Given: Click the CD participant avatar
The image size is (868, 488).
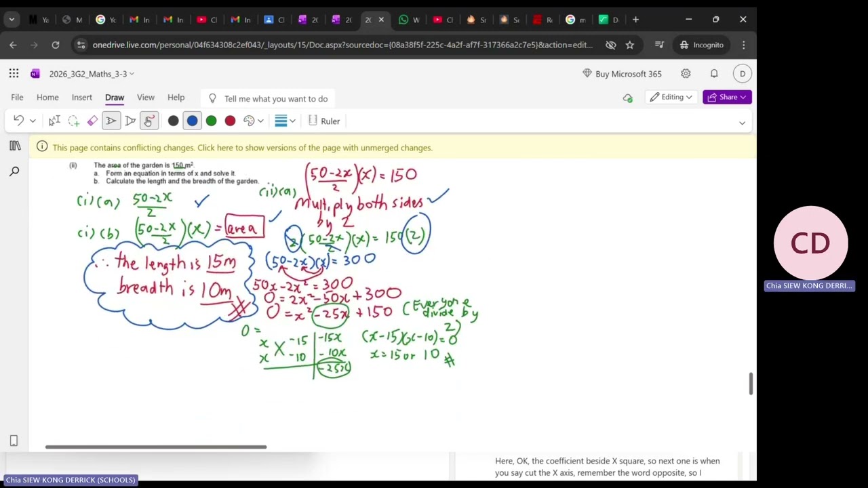Looking at the screenshot, I should pos(810,243).
